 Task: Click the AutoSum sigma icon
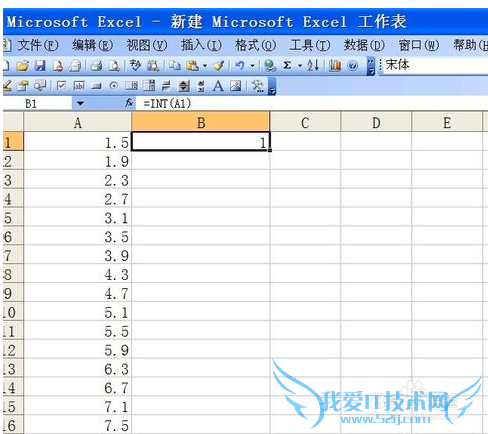tap(287, 66)
